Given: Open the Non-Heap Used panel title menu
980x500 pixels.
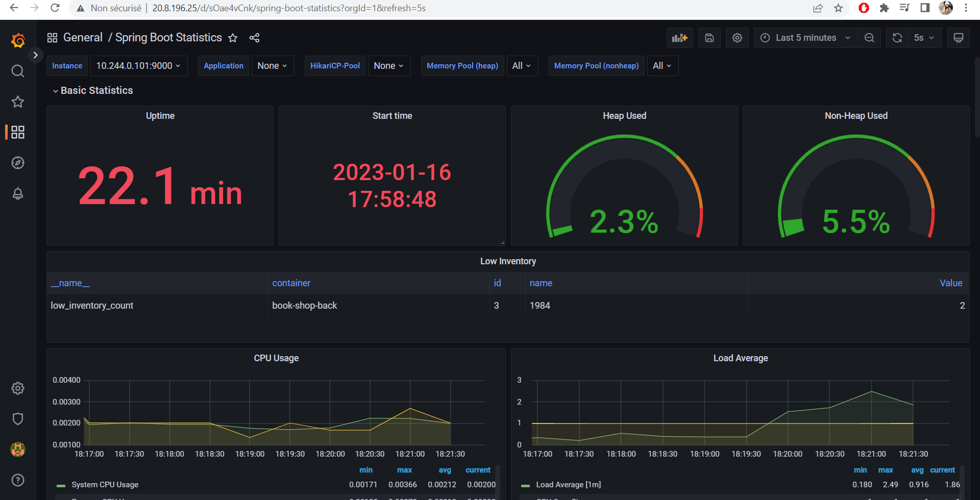Looking at the screenshot, I should [856, 116].
